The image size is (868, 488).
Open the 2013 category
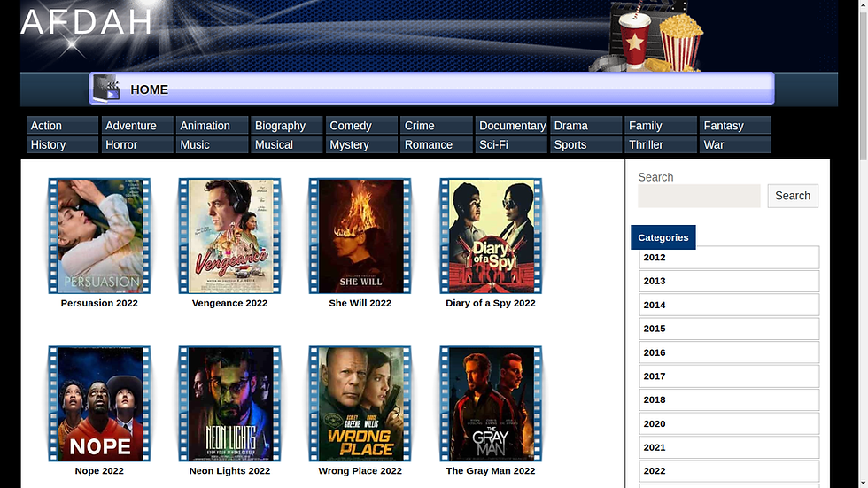[x=729, y=281]
